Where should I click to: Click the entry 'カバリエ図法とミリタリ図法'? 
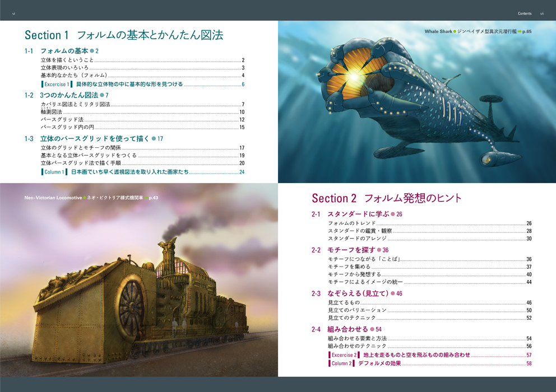point(142,105)
